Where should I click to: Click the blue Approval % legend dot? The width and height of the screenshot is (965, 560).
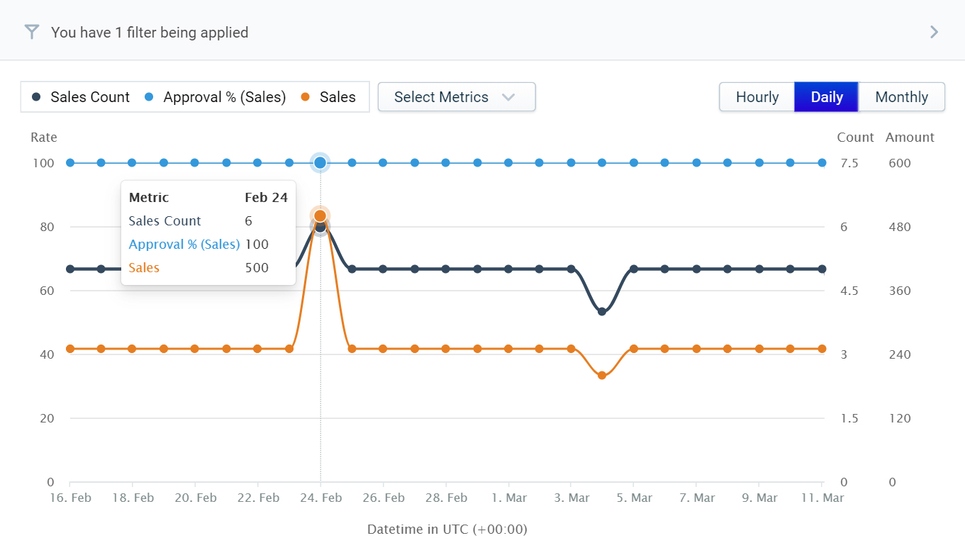tap(149, 97)
